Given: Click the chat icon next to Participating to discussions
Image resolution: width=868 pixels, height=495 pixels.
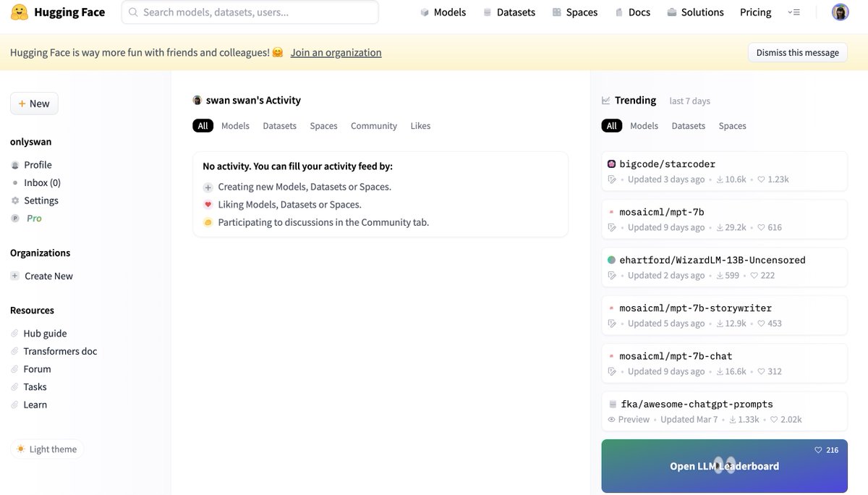Looking at the screenshot, I should pyautogui.click(x=208, y=223).
